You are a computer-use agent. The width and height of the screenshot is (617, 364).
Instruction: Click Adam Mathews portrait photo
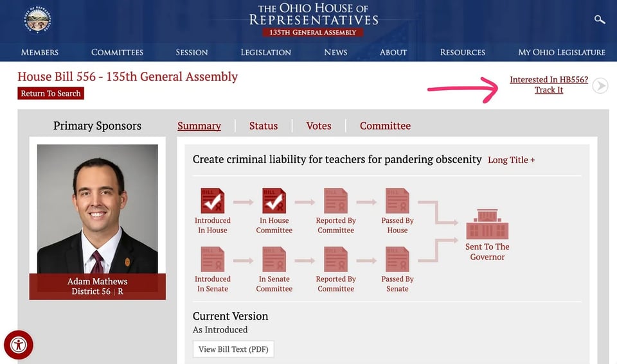[98, 209]
